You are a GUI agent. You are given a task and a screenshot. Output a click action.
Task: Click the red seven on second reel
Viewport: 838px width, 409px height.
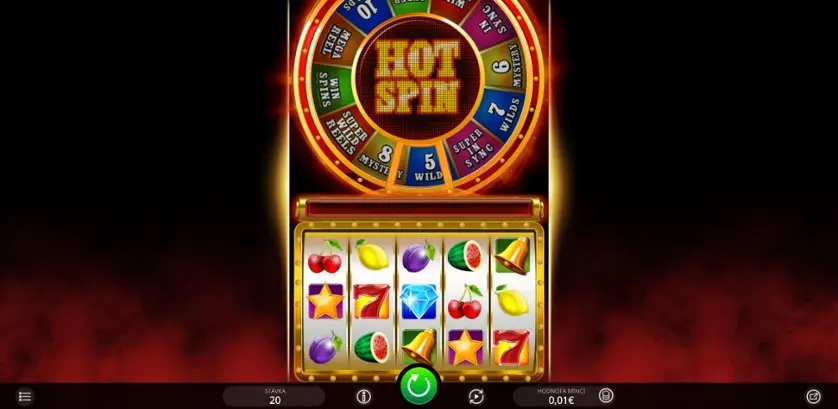click(x=371, y=302)
